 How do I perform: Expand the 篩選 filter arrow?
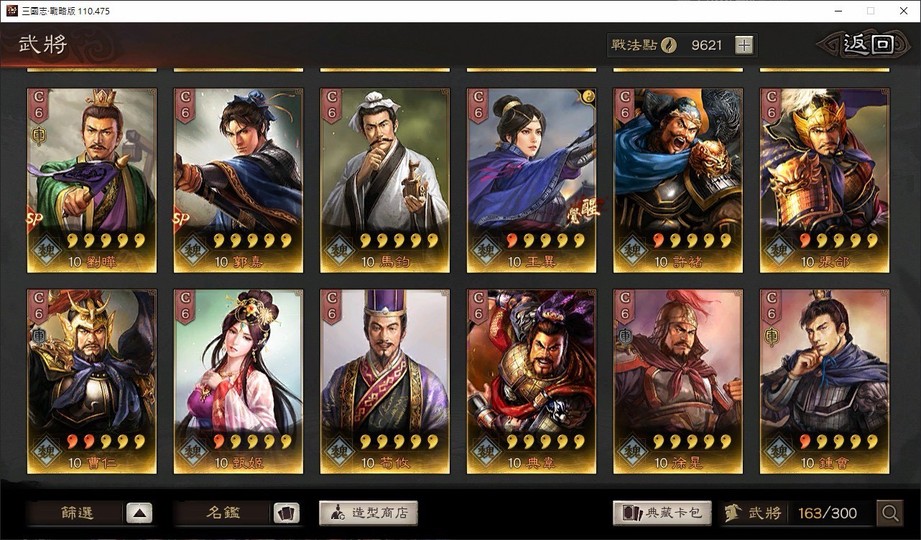tap(139, 513)
